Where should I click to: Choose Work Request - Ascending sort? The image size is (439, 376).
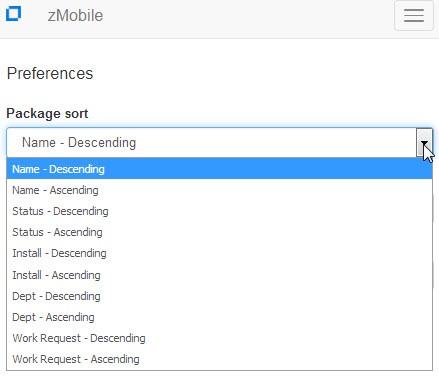(x=219, y=359)
